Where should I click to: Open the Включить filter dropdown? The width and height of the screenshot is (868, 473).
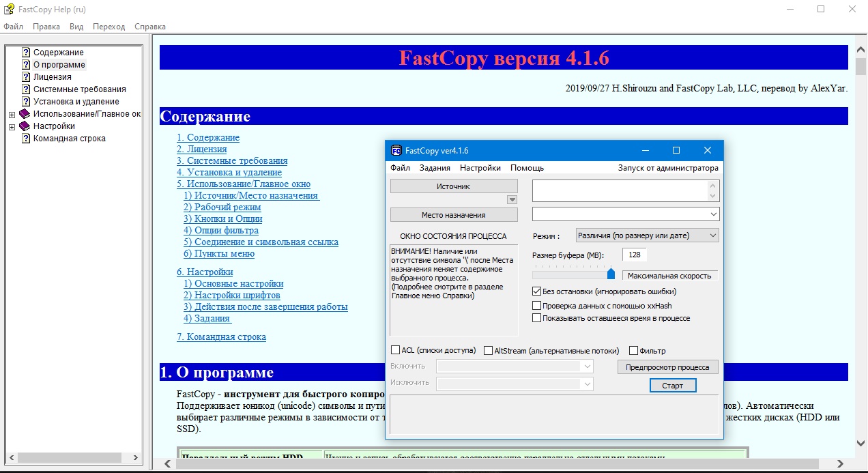(x=587, y=367)
